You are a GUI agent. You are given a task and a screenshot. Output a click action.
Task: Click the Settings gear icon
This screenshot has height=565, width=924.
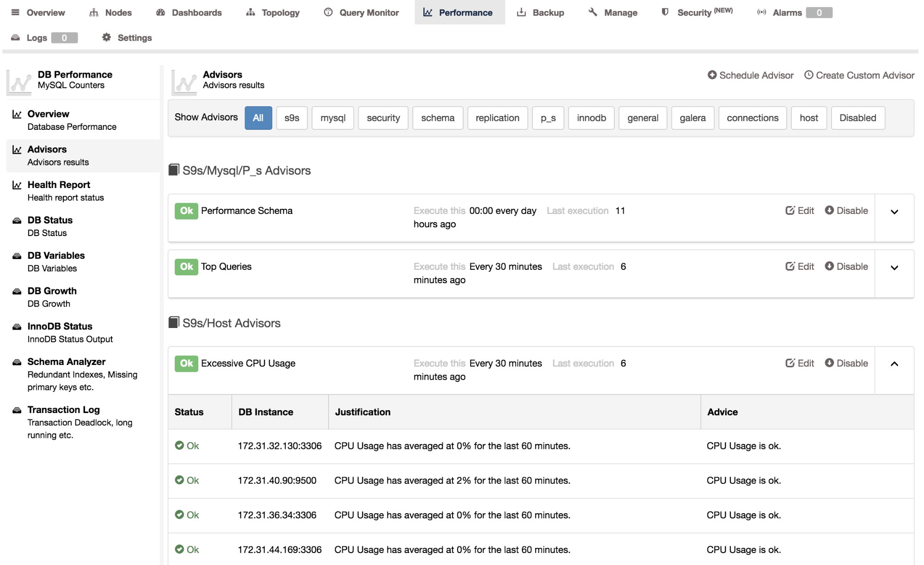click(106, 37)
